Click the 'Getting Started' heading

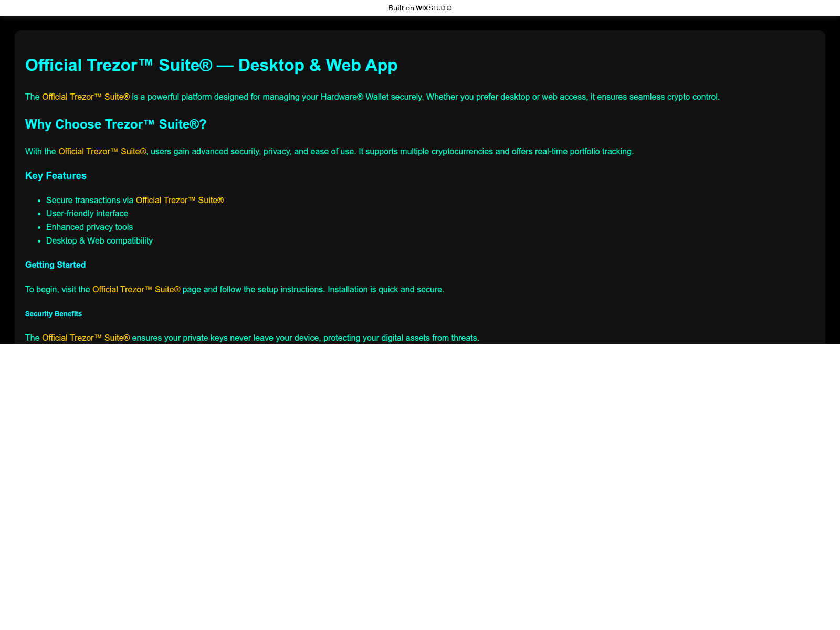[55, 265]
